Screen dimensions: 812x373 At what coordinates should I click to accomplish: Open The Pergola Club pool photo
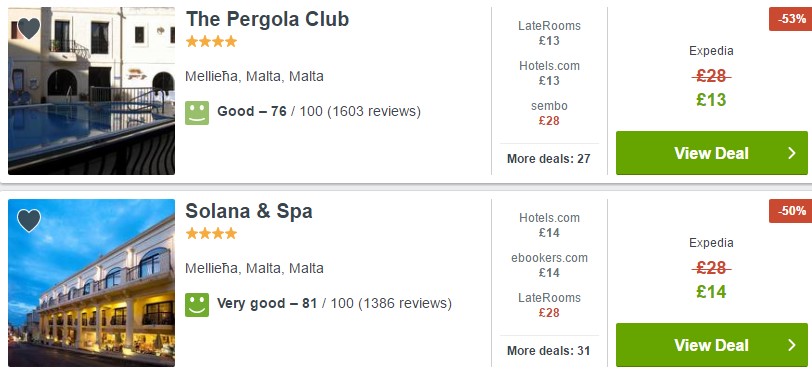pos(91,91)
